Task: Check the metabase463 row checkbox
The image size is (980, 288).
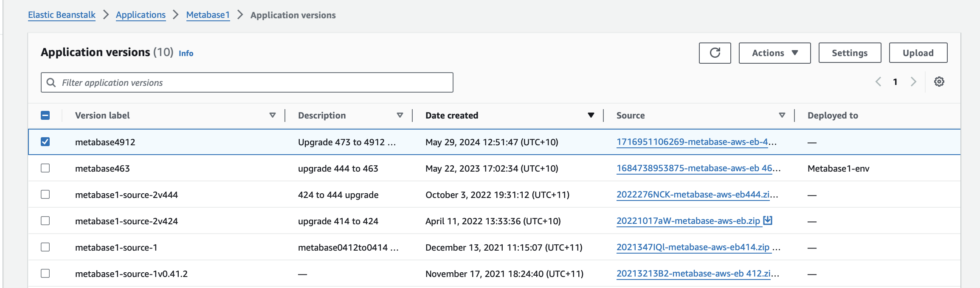Action: (45, 168)
